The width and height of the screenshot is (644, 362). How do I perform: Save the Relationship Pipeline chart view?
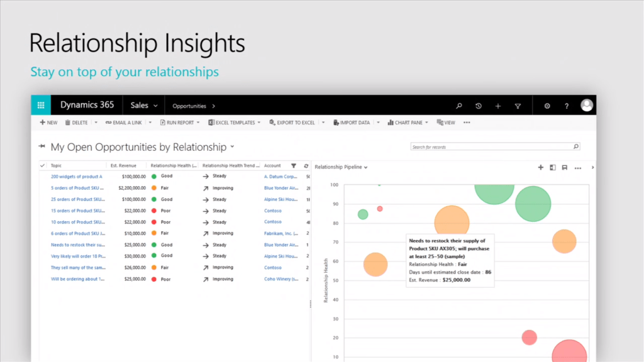(565, 167)
